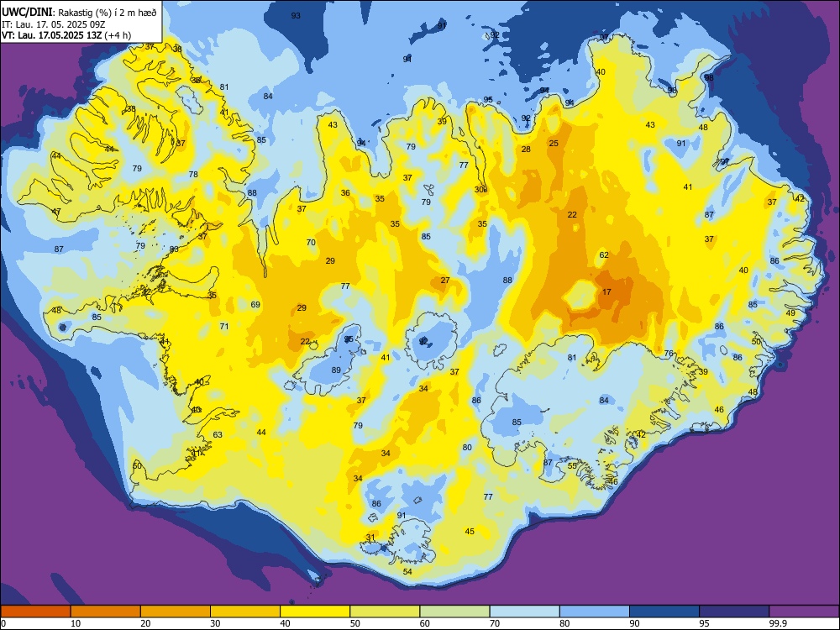840x630 pixels.
Task: Click the humidity value 27 on the map
Action: [445, 281]
